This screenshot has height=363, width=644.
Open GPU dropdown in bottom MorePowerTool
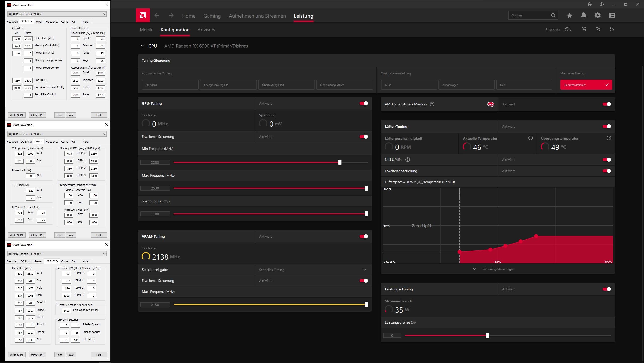[x=57, y=254]
